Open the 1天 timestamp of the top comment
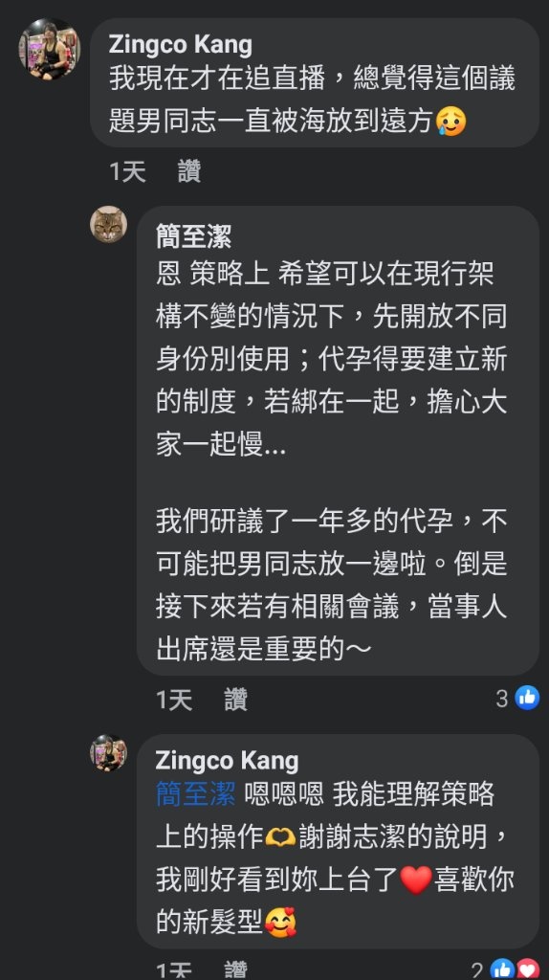Viewport: 549px width, 980px height. click(x=127, y=171)
